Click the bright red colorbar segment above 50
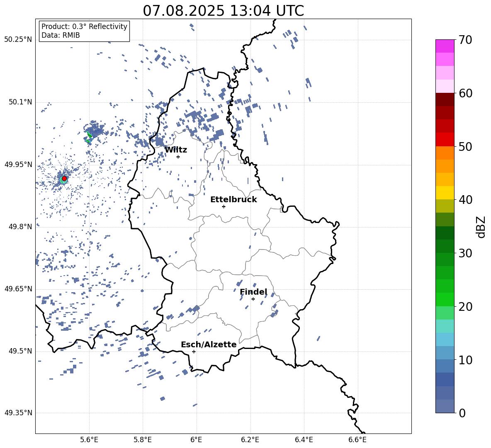Image resolution: width=491 pixels, height=448 pixels. tap(445, 140)
